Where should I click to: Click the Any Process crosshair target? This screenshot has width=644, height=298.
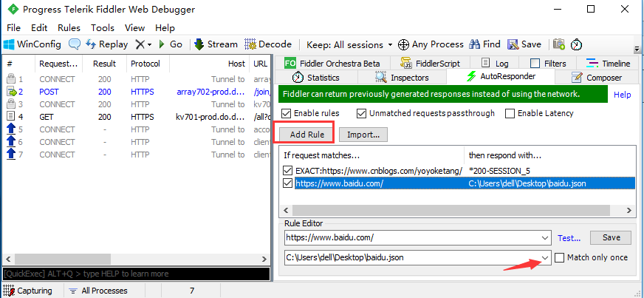tap(403, 44)
